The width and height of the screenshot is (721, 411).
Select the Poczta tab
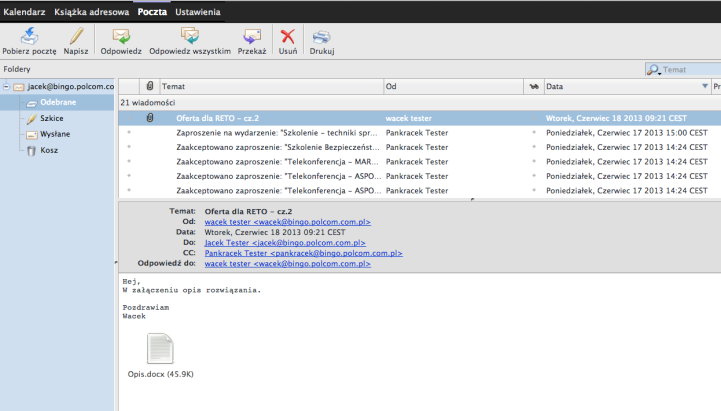click(x=152, y=12)
